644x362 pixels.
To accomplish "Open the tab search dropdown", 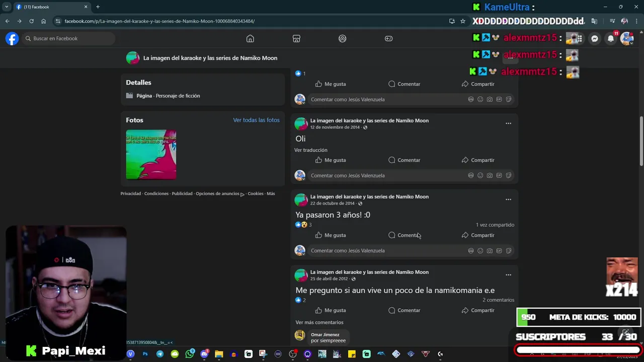I will click(7, 7).
